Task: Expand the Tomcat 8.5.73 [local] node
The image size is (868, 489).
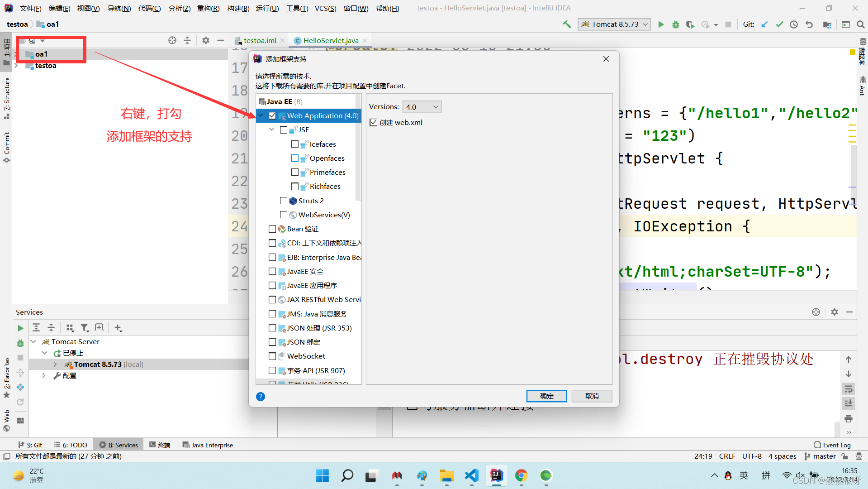Action: click(x=55, y=364)
